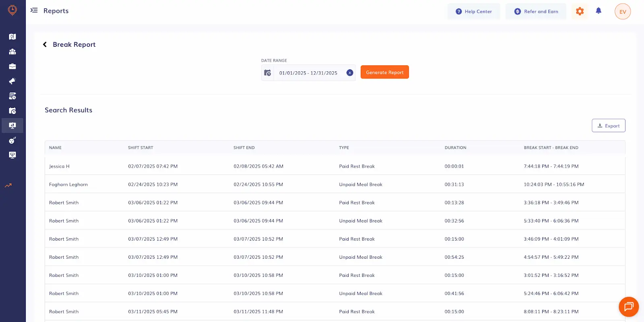Sort by the SHIFT END column header
The width and height of the screenshot is (644, 322).
coord(244,148)
